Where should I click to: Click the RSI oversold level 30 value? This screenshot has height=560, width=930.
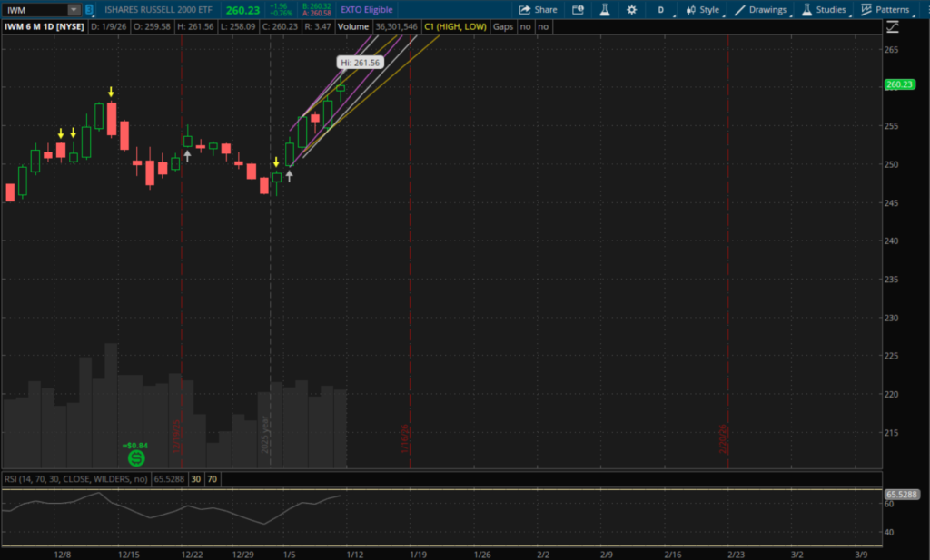(x=195, y=478)
